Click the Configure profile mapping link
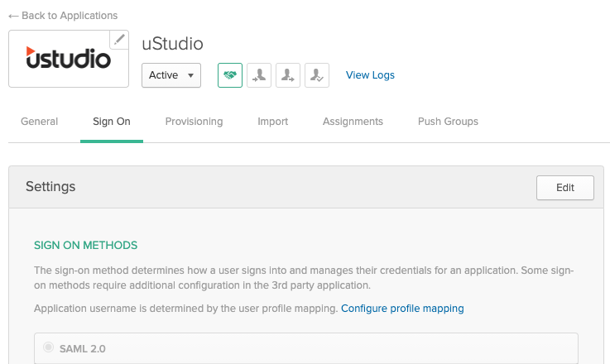The image size is (610, 364). (x=402, y=309)
